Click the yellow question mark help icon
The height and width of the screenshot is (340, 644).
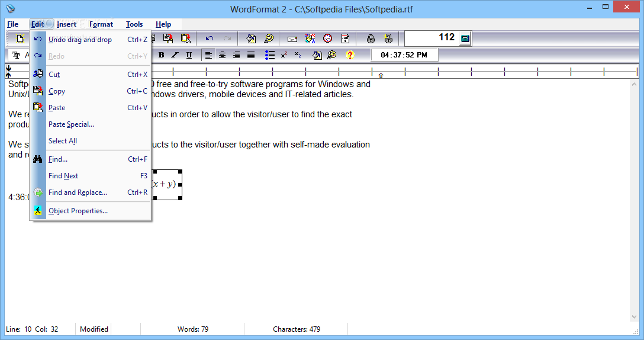pyautogui.click(x=350, y=55)
